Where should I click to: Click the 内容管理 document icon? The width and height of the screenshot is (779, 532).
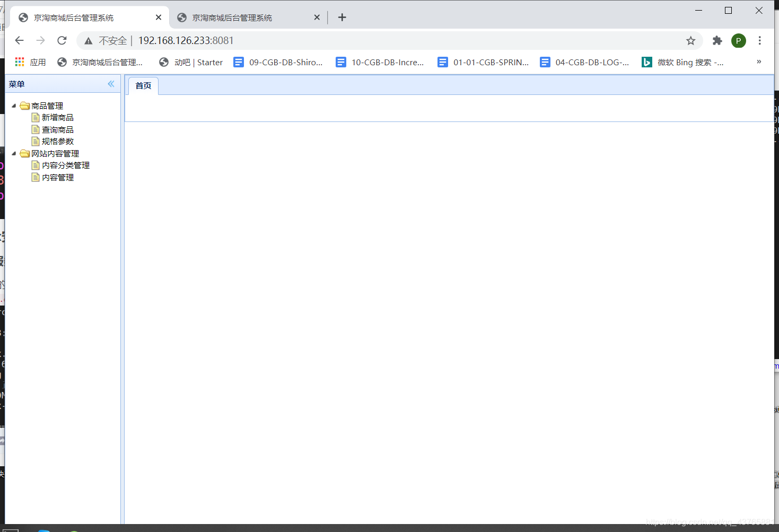click(36, 177)
